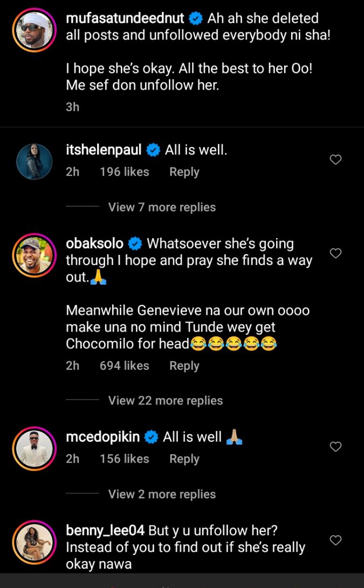
Task: Like itshelenpaul's "All is well" comment
Action: coord(335,160)
